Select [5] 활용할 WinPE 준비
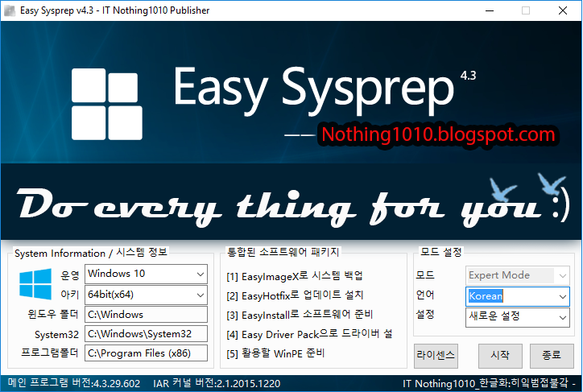The width and height of the screenshot is (583, 392). [275, 353]
